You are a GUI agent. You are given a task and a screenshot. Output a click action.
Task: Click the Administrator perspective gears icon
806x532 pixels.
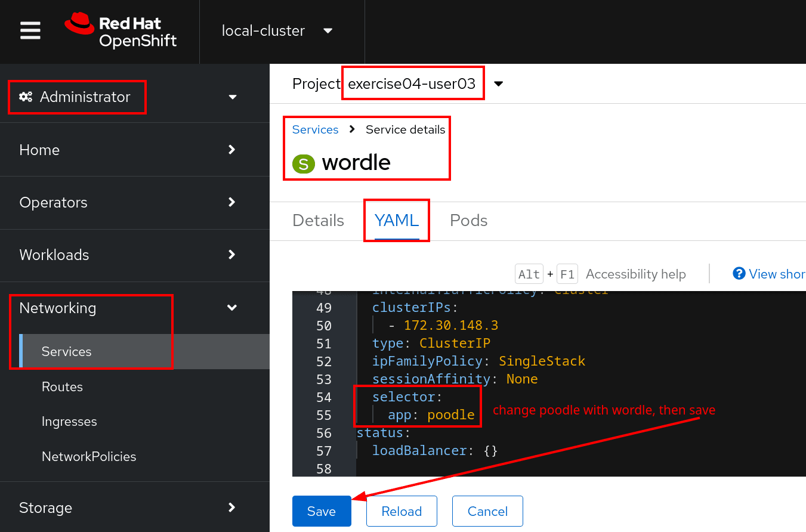point(26,97)
